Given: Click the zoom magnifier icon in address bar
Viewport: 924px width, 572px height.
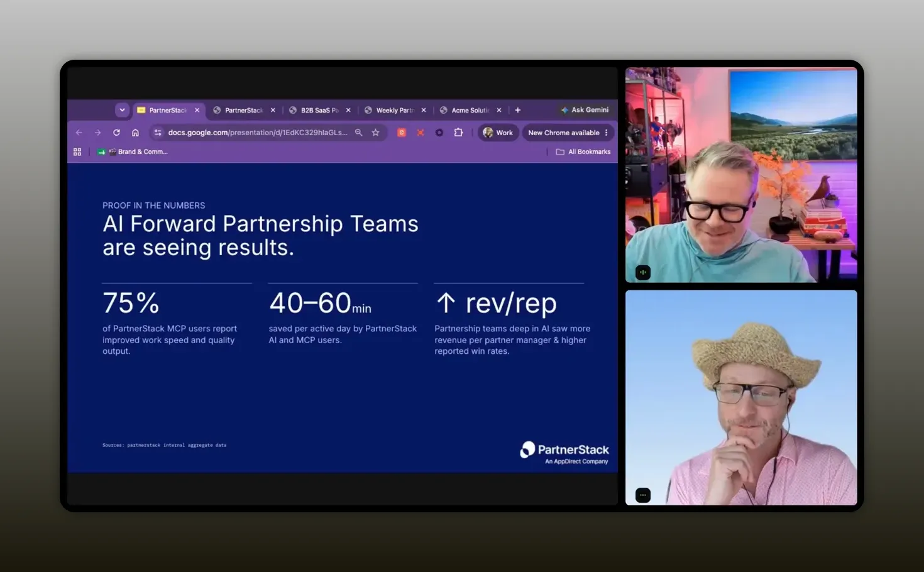Looking at the screenshot, I should [x=359, y=133].
